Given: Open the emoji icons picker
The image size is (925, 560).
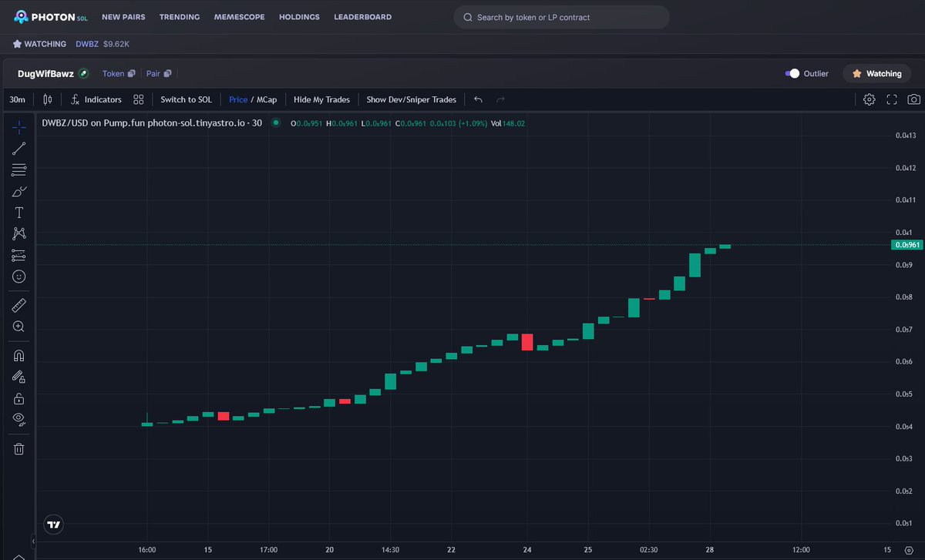Looking at the screenshot, I should [19, 276].
